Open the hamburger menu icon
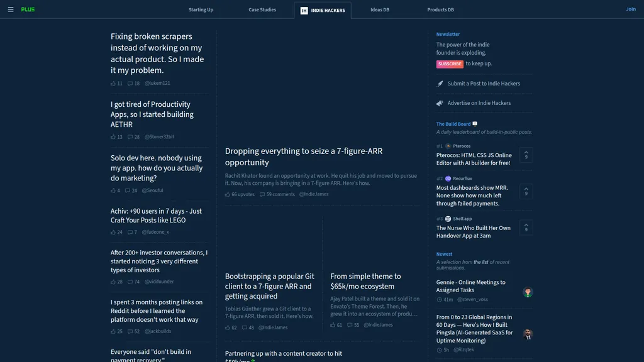644x362 pixels. click(11, 9)
